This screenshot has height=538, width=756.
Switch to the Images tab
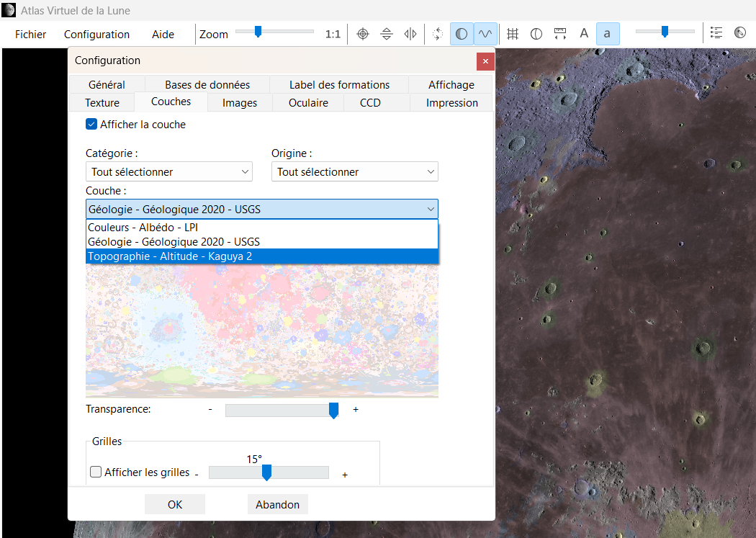click(x=240, y=103)
